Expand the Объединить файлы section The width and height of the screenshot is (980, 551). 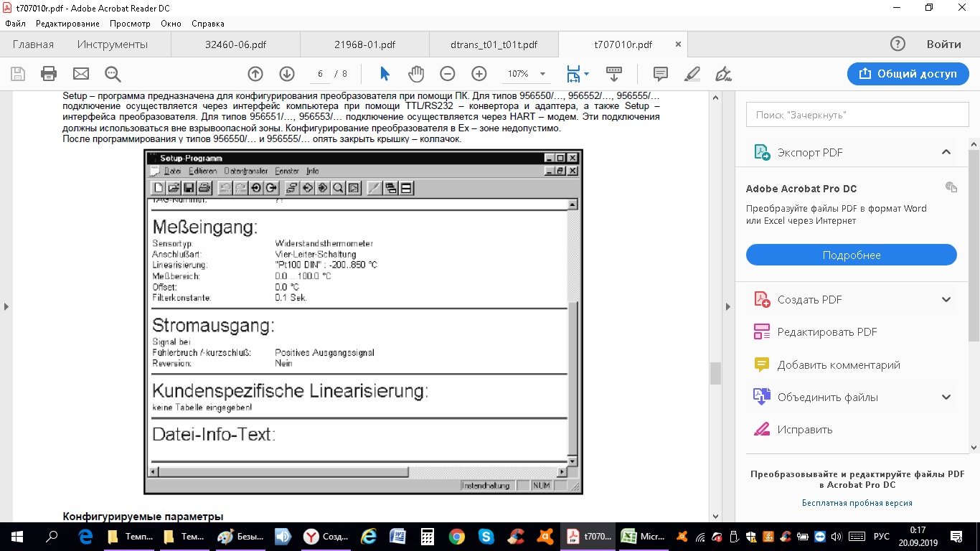tap(946, 397)
